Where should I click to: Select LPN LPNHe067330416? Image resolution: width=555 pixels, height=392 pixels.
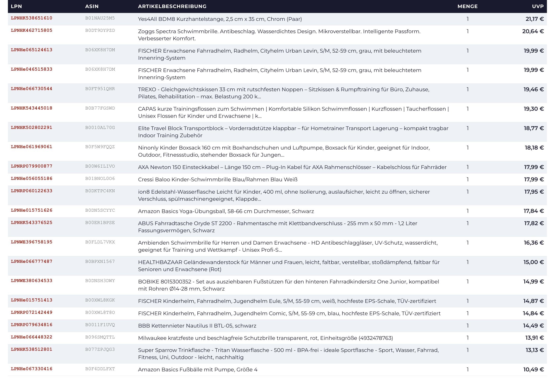pyautogui.click(x=32, y=369)
